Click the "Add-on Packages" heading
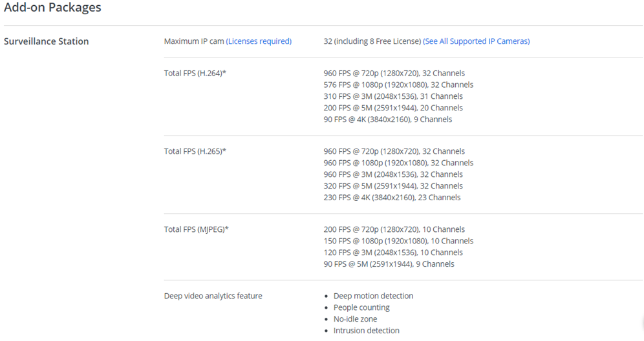The image size is (644, 341). coord(52,8)
